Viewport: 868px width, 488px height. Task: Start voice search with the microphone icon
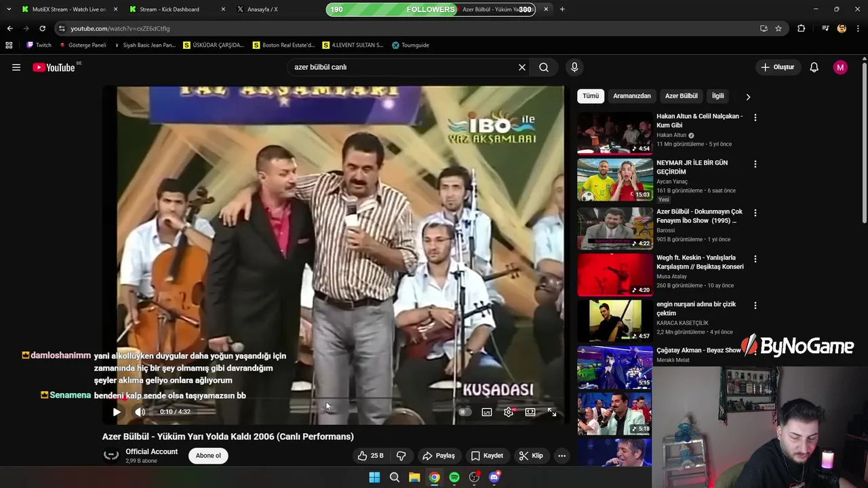point(574,67)
